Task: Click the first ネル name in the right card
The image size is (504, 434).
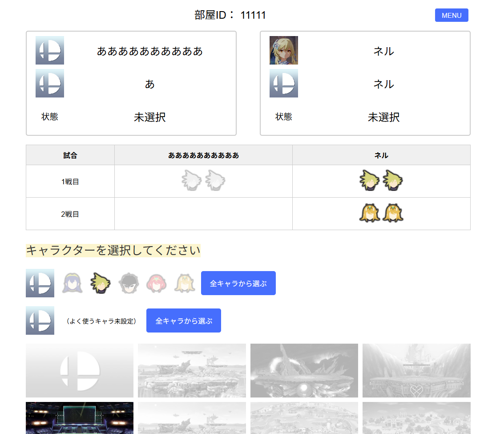Action: point(384,51)
